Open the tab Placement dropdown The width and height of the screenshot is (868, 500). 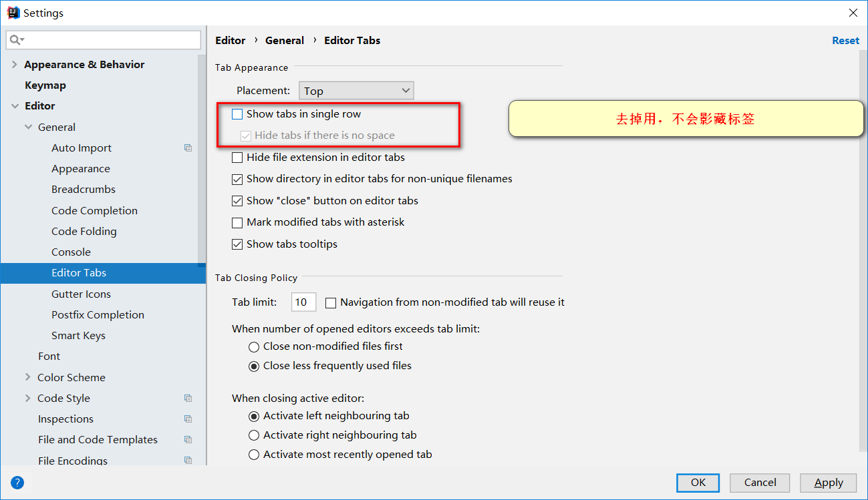point(356,91)
